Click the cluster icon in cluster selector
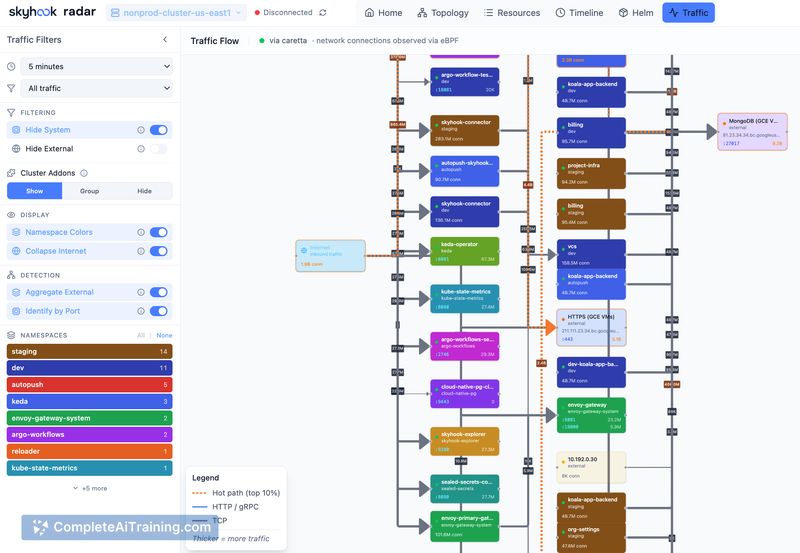800x553 pixels. pyautogui.click(x=115, y=13)
